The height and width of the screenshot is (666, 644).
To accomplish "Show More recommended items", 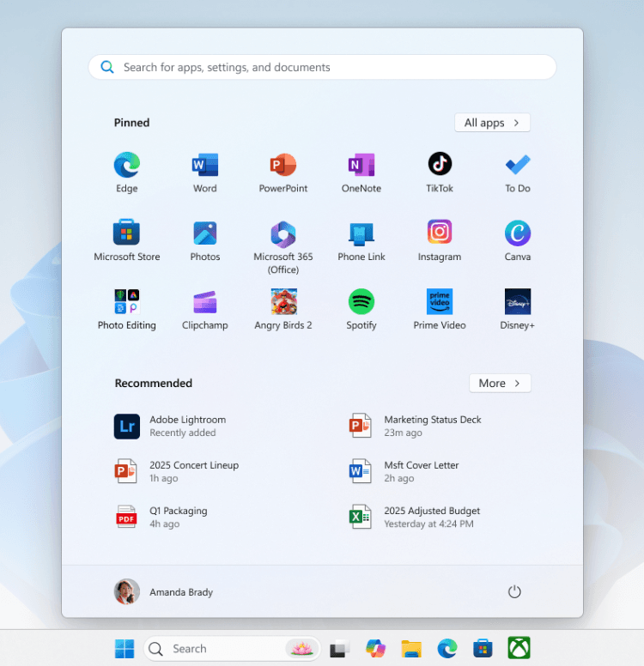I will 500,383.
